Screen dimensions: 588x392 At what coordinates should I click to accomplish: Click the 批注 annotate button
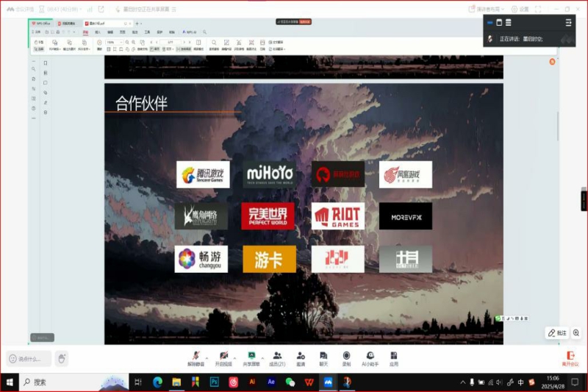click(557, 333)
